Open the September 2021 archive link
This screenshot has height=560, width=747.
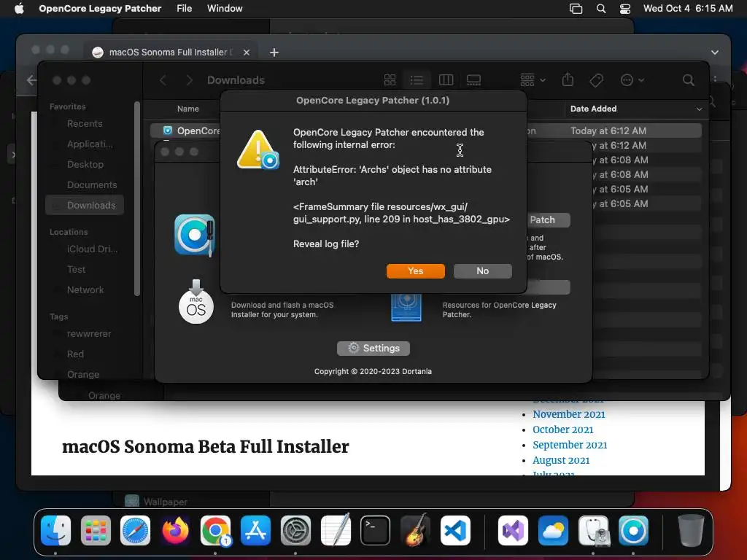coord(570,445)
